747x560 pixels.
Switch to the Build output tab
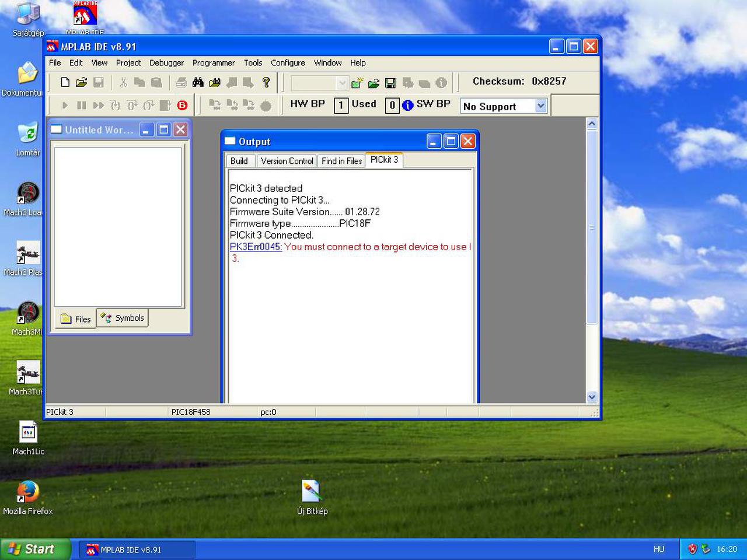(x=239, y=161)
